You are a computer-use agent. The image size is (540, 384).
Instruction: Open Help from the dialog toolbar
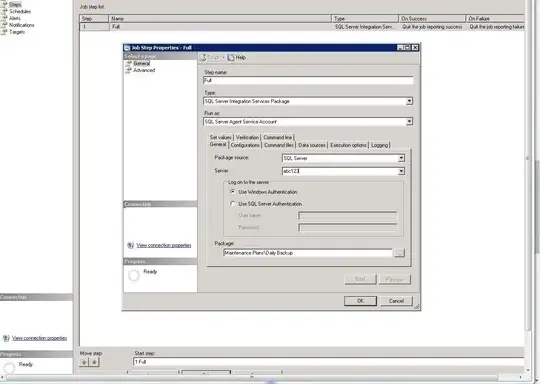point(237,58)
